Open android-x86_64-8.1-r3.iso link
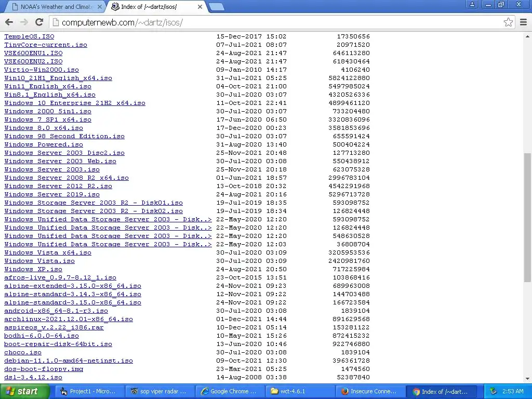The width and height of the screenshot is (532, 399). 56,311
